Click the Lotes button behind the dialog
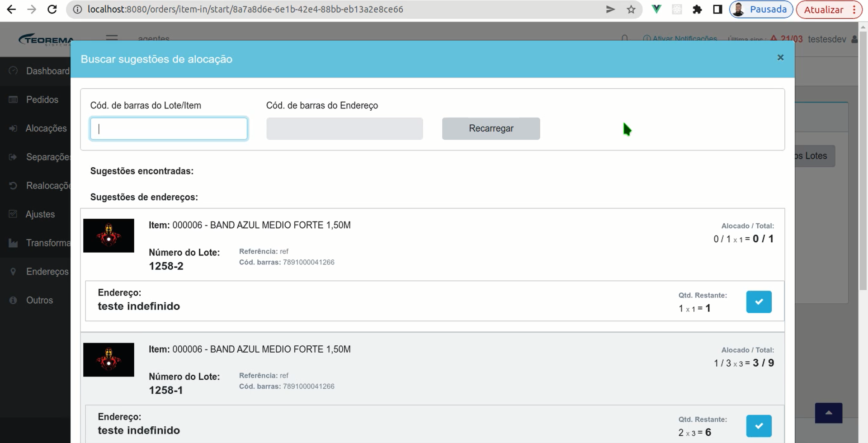The width and height of the screenshot is (868, 443). (x=815, y=156)
